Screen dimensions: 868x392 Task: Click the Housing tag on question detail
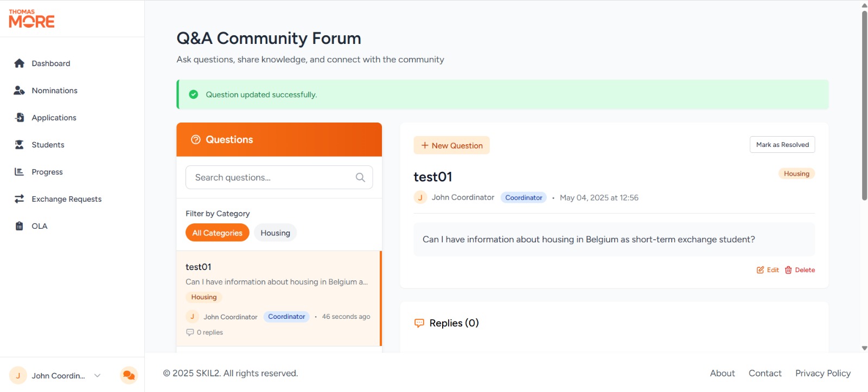click(796, 173)
